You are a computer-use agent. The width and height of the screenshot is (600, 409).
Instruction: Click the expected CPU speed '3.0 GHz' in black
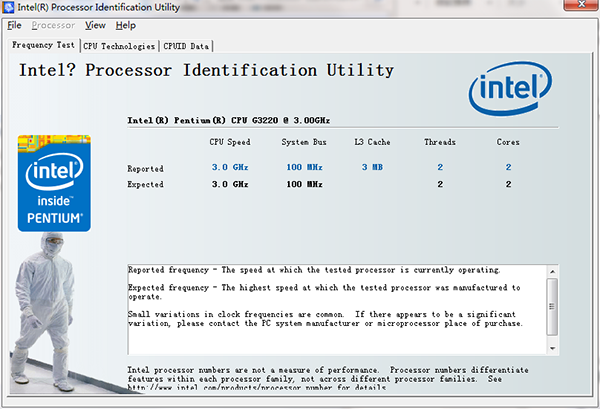point(230,184)
